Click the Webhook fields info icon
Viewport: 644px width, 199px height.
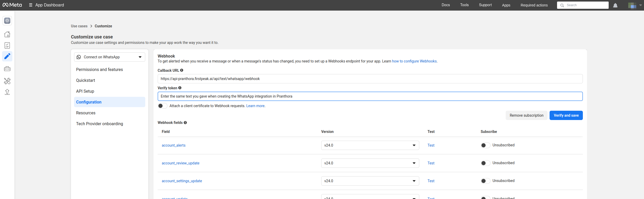pyautogui.click(x=185, y=123)
